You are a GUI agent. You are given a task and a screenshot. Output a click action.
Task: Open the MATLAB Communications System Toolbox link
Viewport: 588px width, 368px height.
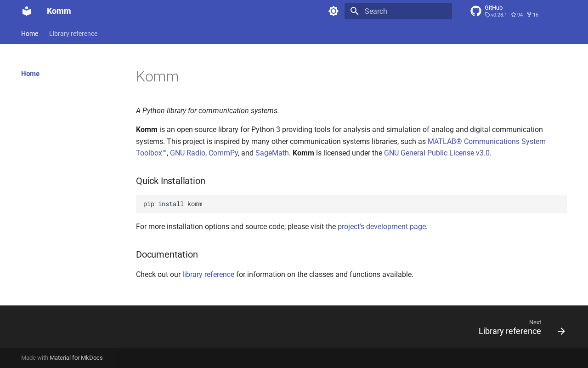click(x=486, y=141)
